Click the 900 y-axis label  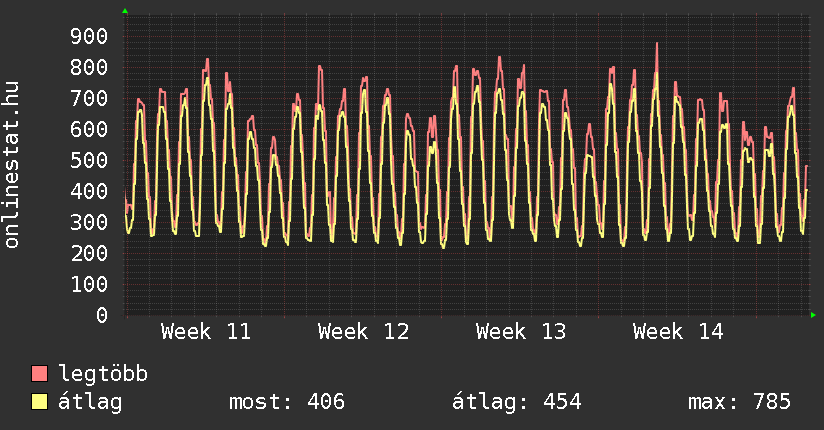tap(88, 36)
